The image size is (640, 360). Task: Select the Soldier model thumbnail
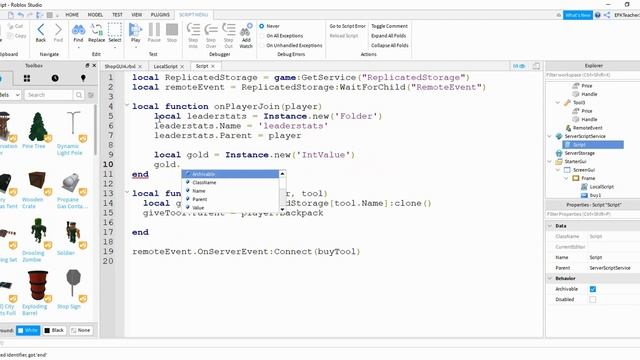[73, 233]
